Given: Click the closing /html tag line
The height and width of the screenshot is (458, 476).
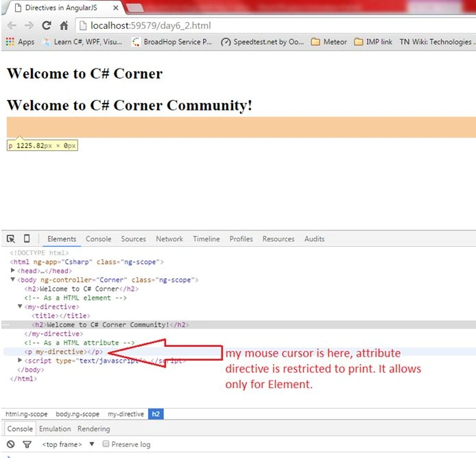Looking at the screenshot, I should point(23,378).
